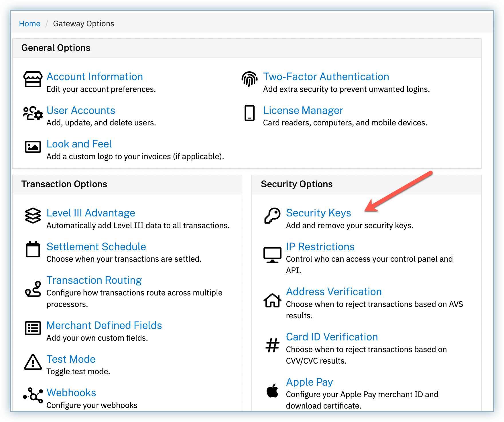Click the mobile device icon for License Manager
504x422 pixels.
point(249,113)
